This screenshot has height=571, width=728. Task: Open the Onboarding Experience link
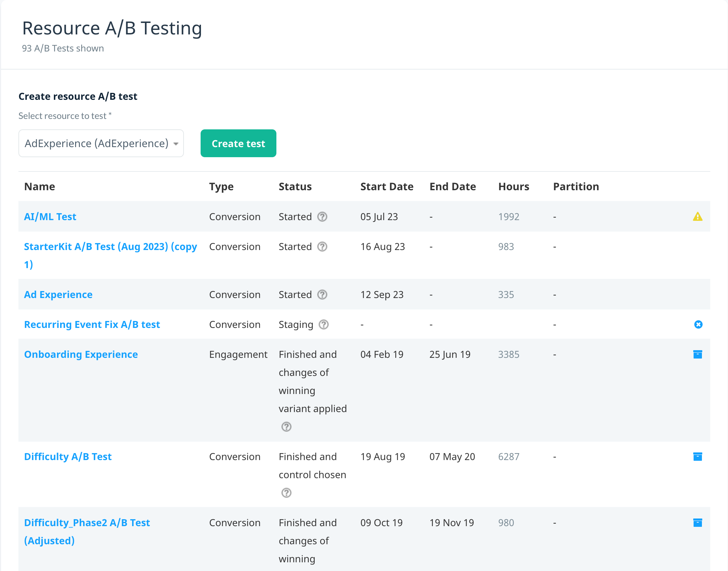81,354
